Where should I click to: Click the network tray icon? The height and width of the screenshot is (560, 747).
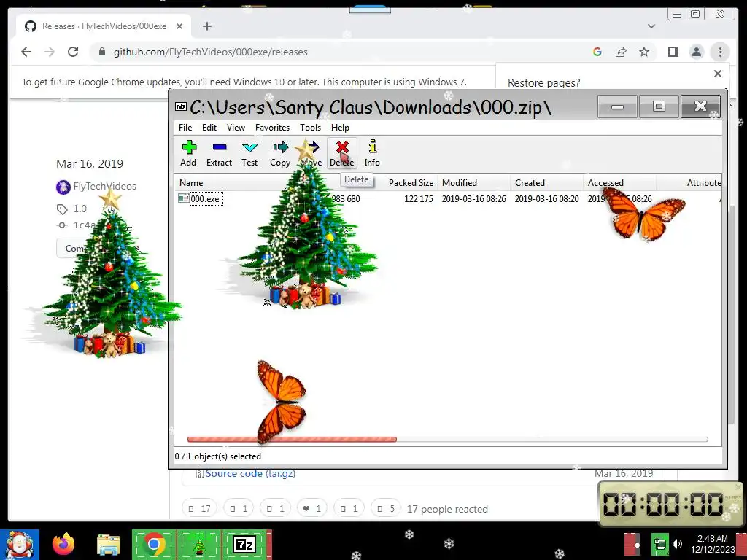click(660, 544)
